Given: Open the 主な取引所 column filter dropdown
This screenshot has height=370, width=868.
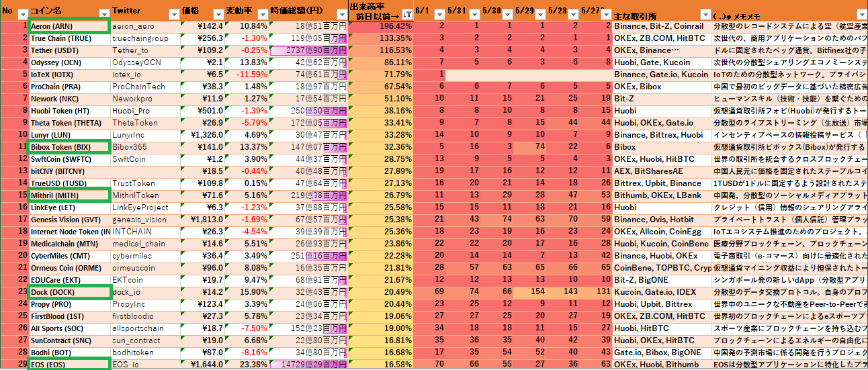Looking at the screenshot, I should coord(705,14).
